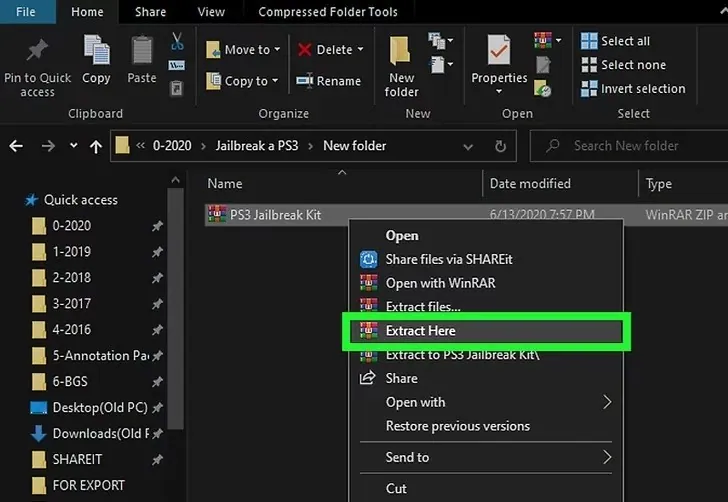
Task: Unpin the 0-2020 folder pin icon
Action: pyautogui.click(x=157, y=226)
